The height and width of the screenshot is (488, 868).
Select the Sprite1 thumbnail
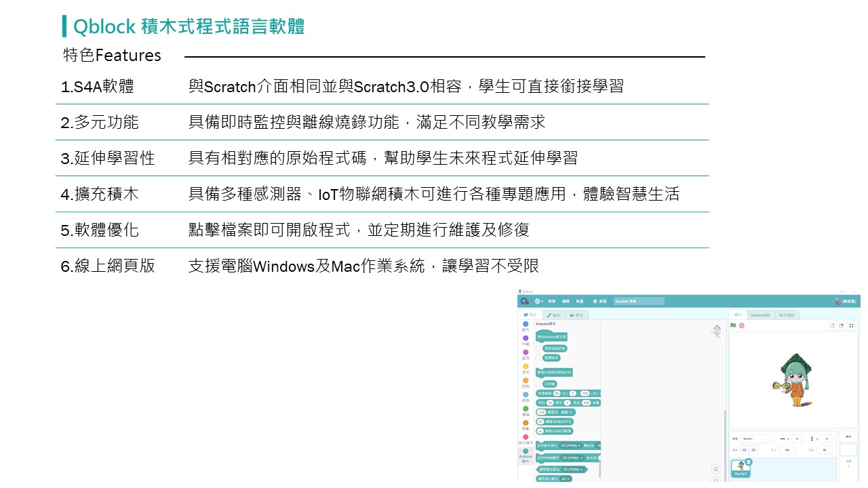741,468
